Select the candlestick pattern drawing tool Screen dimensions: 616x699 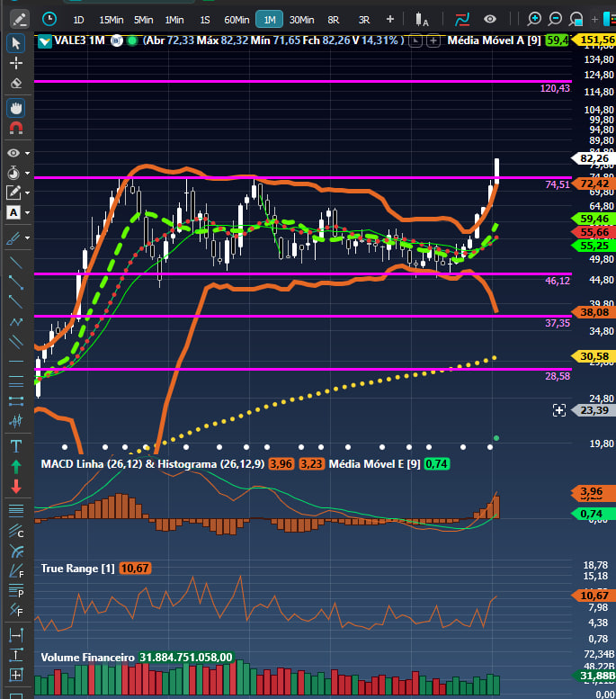[x=16, y=421]
